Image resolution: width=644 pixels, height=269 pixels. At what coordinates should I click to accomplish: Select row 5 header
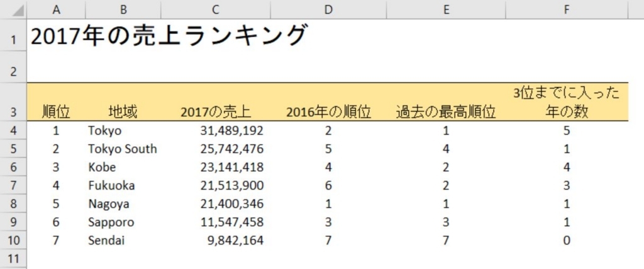[14, 149]
